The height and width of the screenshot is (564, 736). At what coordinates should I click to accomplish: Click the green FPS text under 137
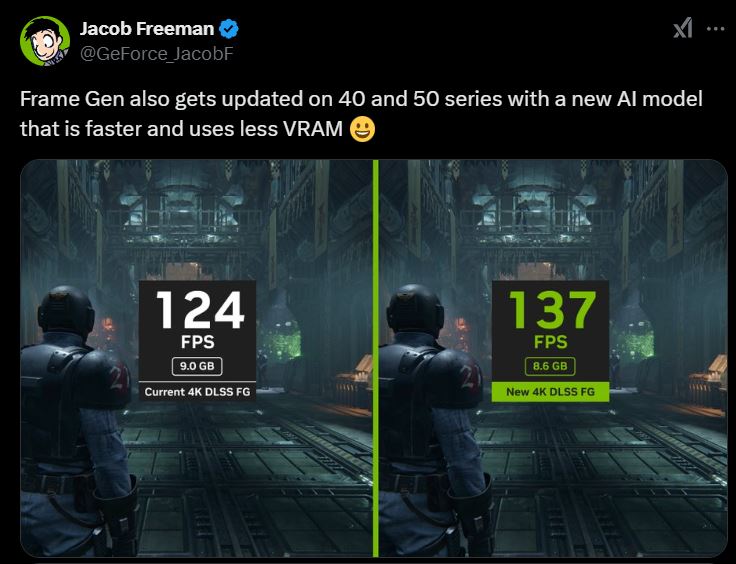coord(549,342)
